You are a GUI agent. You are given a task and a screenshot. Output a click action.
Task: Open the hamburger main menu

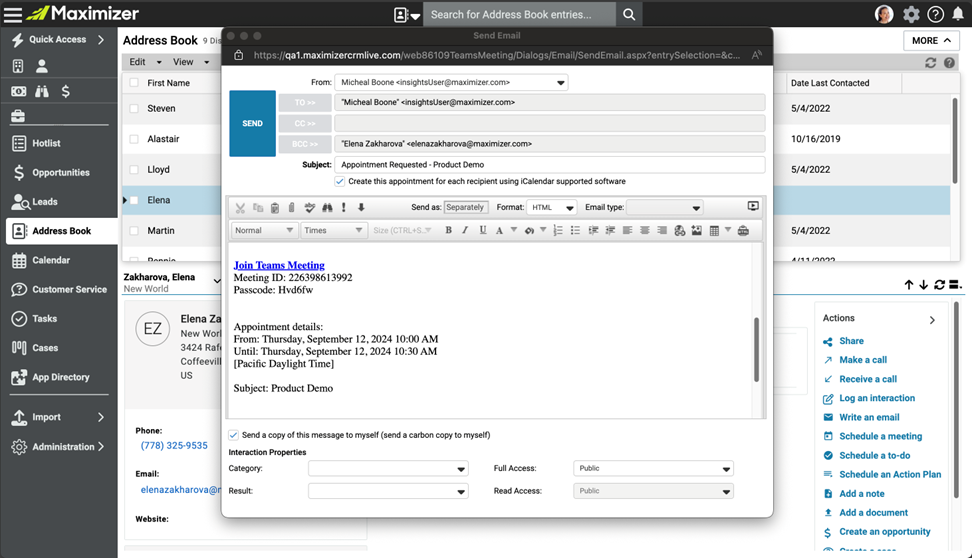pos(12,14)
